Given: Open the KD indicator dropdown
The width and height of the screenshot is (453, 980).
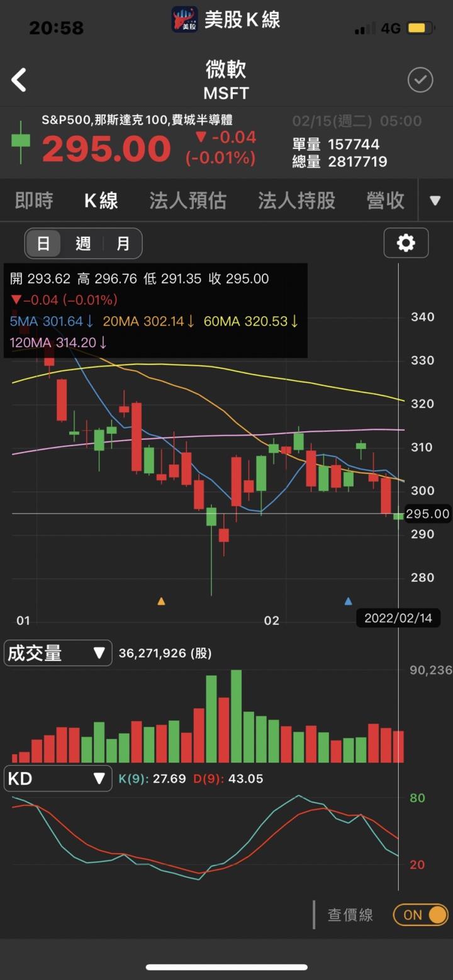Looking at the screenshot, I should coord(58,778).
